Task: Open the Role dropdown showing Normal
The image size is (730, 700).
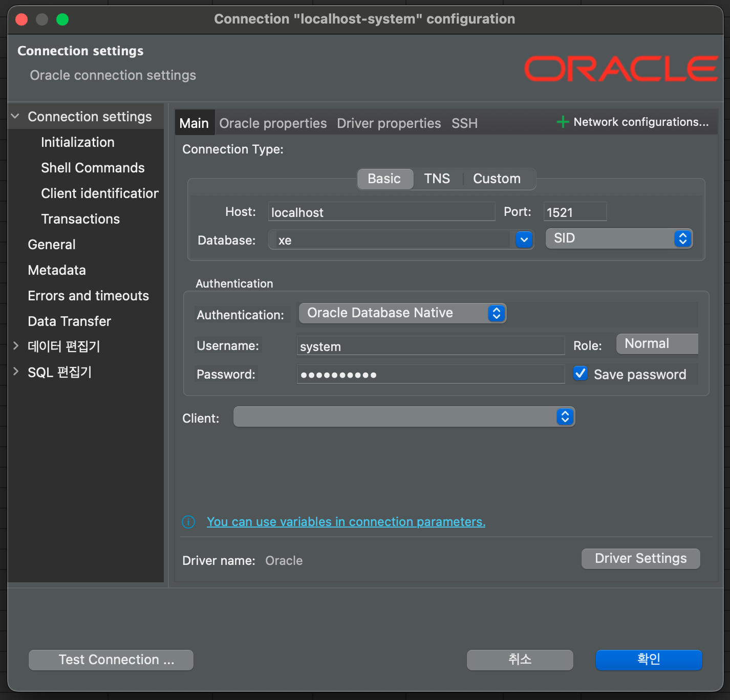Action: coord(657,344)
